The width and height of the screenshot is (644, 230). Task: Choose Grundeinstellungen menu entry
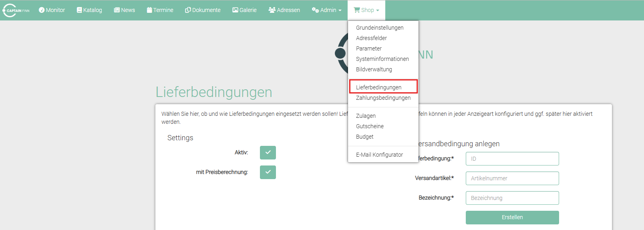tap(379, 28)
